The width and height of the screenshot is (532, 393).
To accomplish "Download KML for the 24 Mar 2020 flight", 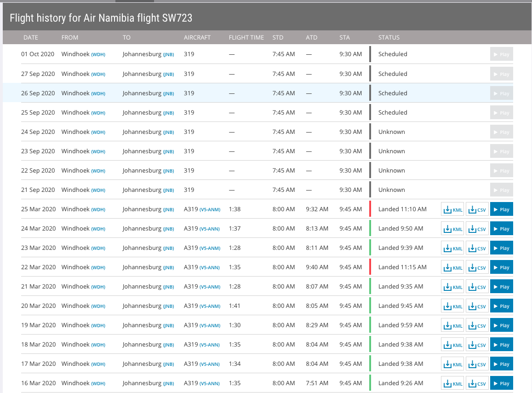I will coord(452,229).
